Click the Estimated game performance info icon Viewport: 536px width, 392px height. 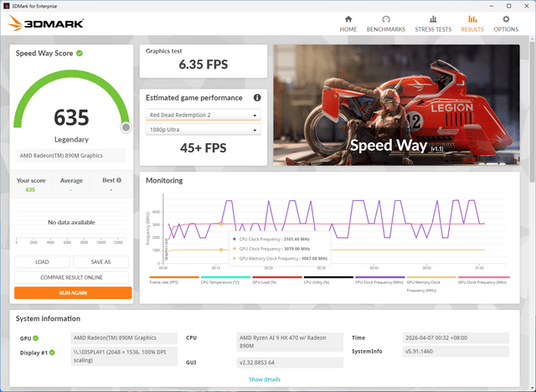point(257,98)
